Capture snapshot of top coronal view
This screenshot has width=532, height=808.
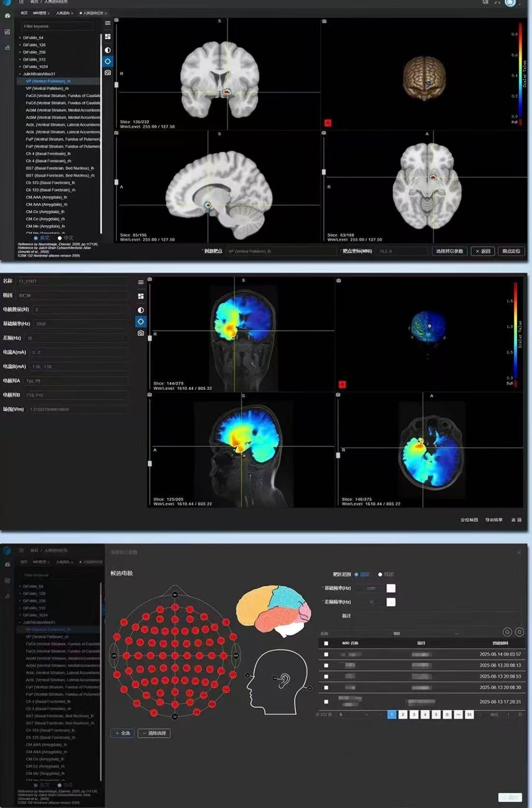pyautogui.click(x=116, y=20)
